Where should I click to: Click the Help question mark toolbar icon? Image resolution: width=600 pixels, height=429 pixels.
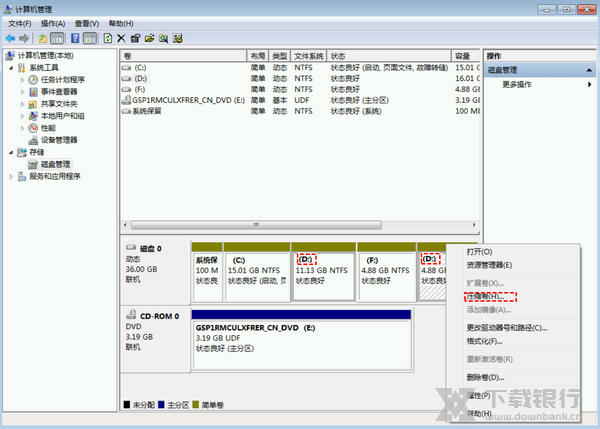[x=75, y=38]
